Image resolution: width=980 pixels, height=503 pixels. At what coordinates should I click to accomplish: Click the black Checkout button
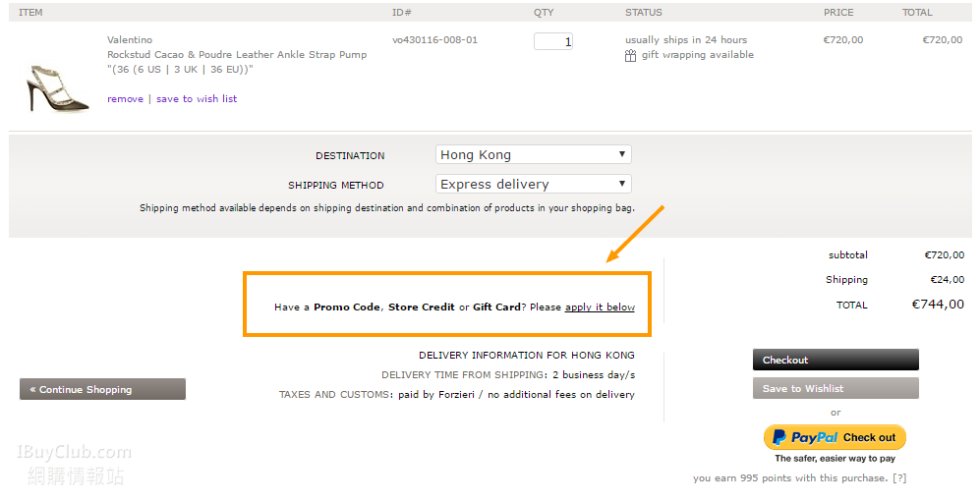pos(836,360)
